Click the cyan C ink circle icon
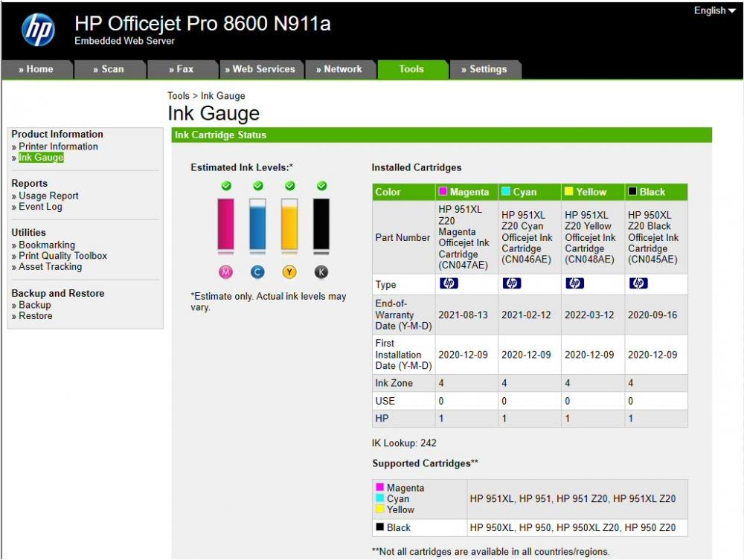Viewport: 744px width, 560px height. pyautogui.click(x=257, y=271)
